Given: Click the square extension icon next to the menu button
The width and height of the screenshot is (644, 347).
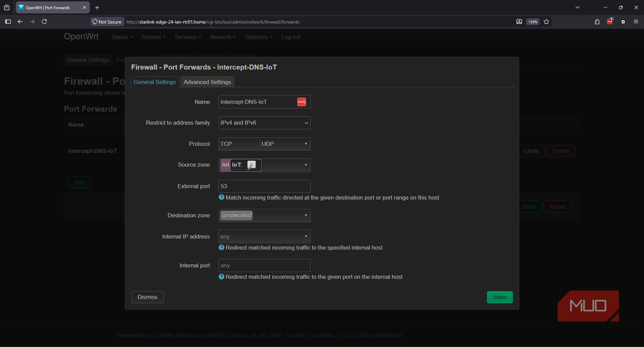Looking at the screenshot, I should (623, 22).
